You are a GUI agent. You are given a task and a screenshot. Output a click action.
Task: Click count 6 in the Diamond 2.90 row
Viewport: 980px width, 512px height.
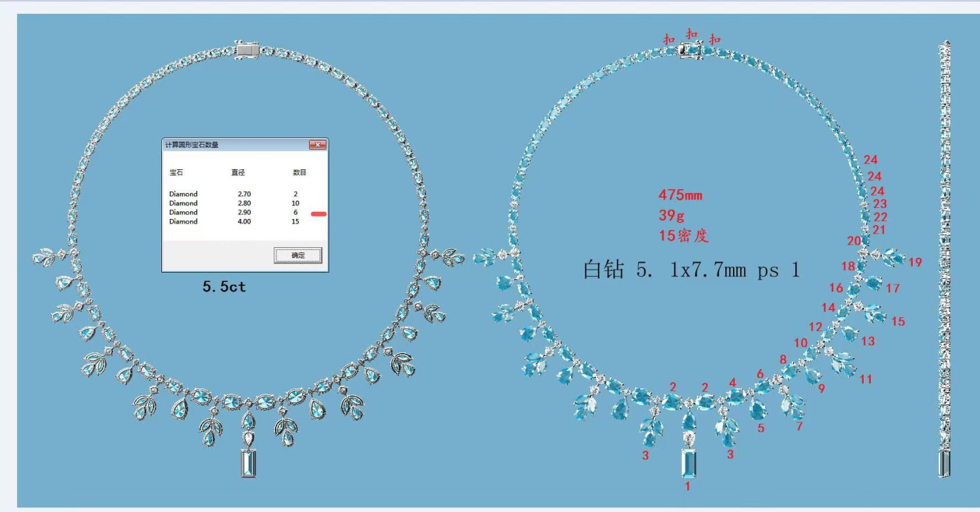click(295, 213)
